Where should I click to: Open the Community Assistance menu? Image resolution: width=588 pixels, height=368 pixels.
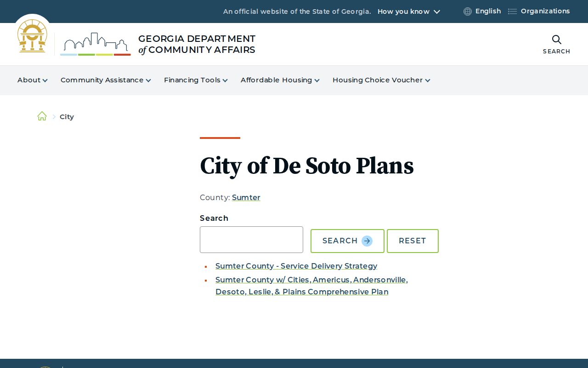click(106, 80)
